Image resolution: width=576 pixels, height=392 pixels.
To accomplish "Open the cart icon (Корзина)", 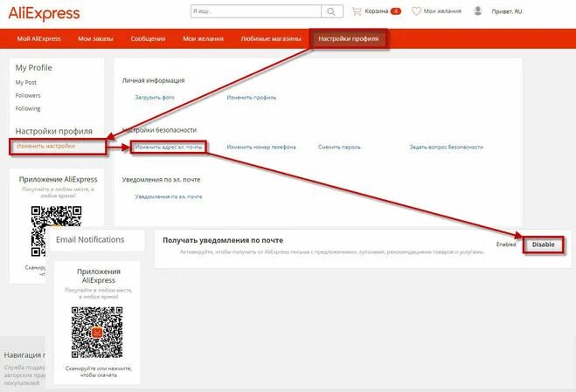I will click(357, 11).
